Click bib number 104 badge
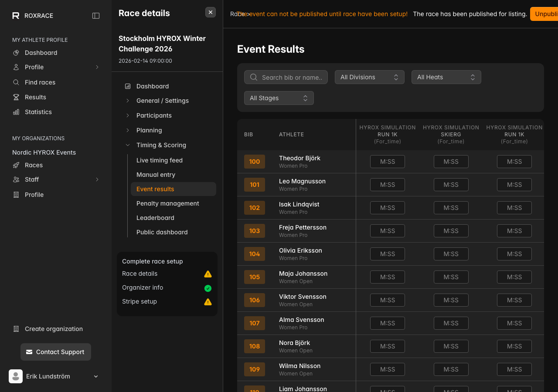558x392 pixels. (255, 254)
